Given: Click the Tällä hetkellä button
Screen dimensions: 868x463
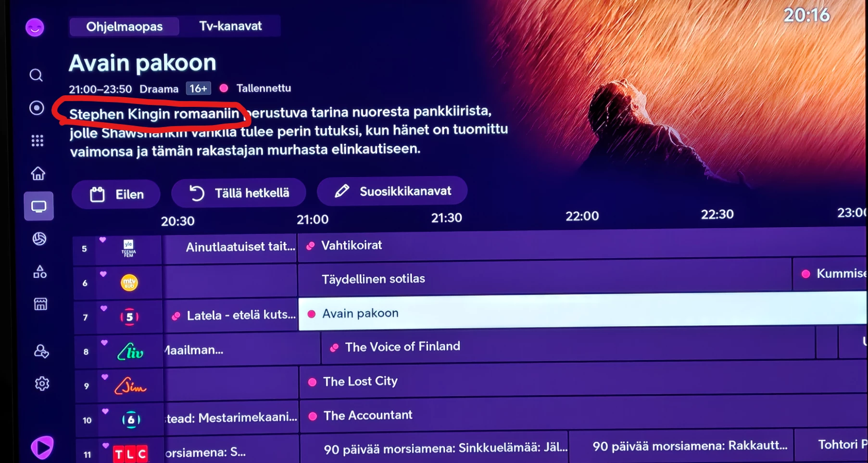Looking at the screenshot, I should (239, 193).
